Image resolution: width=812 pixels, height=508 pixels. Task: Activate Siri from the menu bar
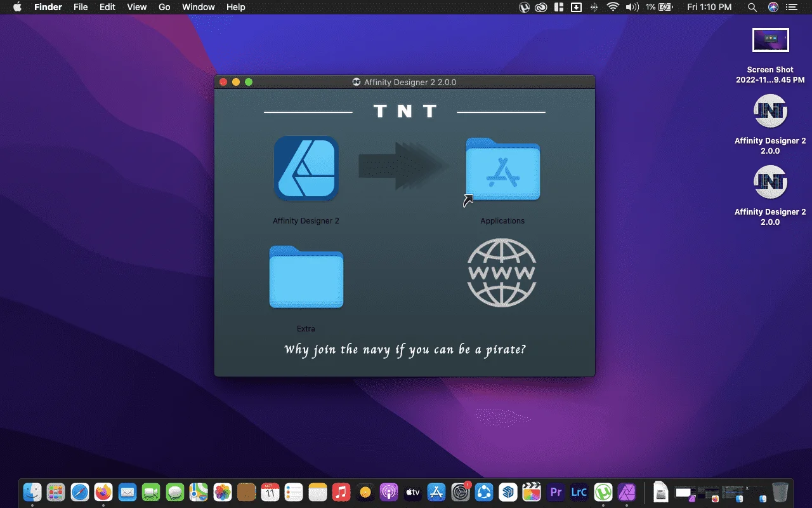coord(773,7)
